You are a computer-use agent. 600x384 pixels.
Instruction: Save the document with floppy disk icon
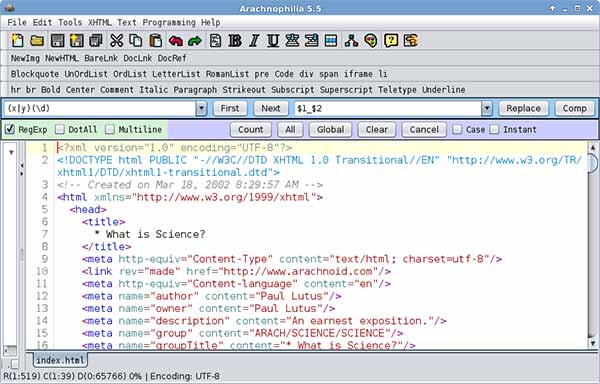[57, 41]
